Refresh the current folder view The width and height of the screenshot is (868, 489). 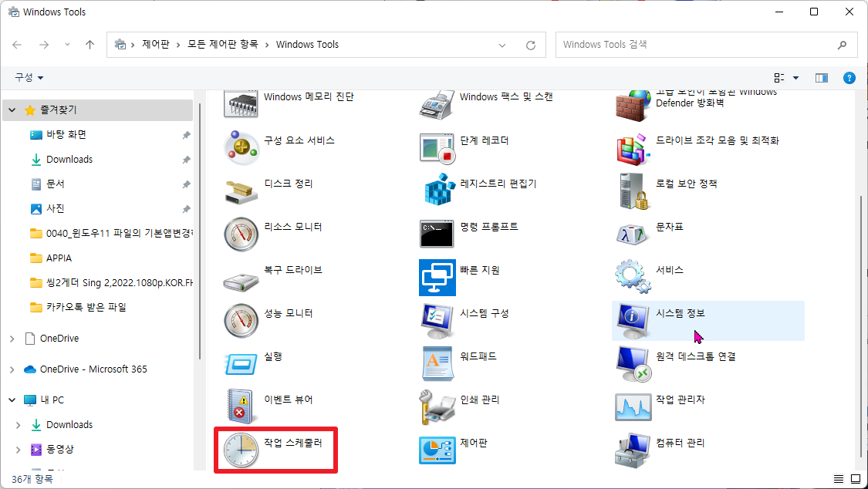[531, 46]
